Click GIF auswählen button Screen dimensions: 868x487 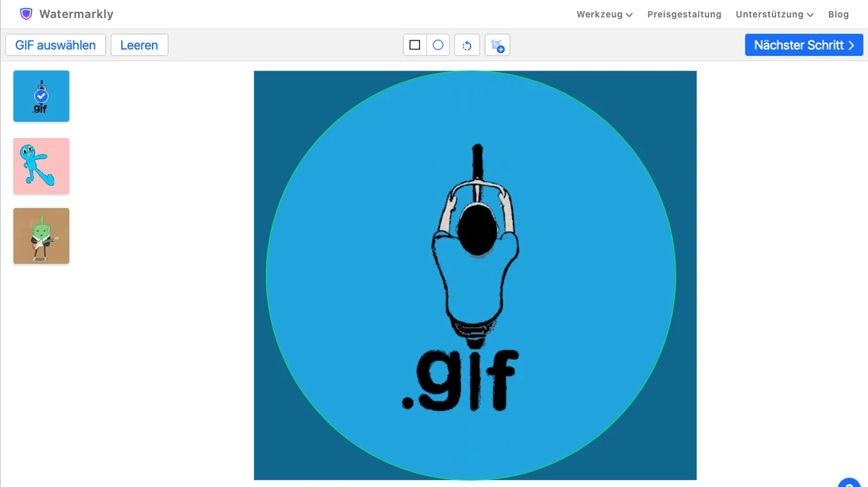tap(56, 45)
